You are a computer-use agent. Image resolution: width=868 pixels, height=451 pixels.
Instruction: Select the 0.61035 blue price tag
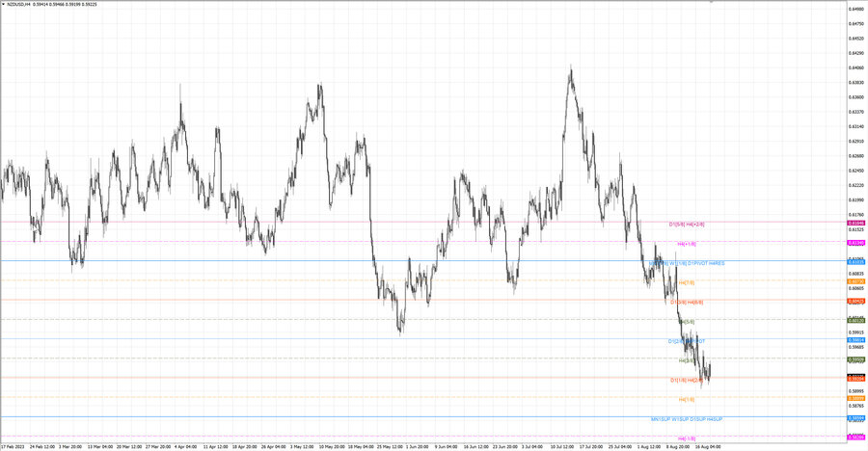[856, 262]
